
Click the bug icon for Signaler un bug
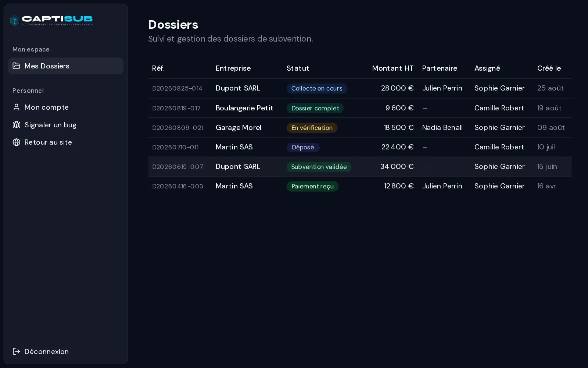pyautogui.click(x=16, y=125)
